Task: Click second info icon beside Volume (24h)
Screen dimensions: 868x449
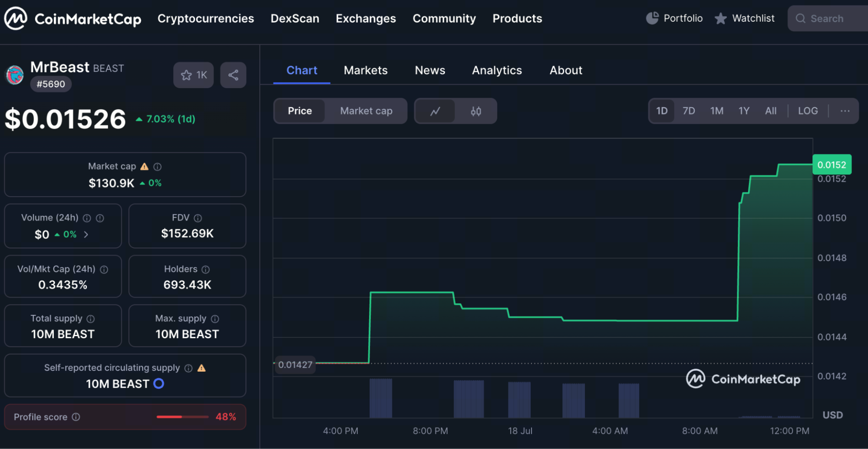Action: (100, 218)
